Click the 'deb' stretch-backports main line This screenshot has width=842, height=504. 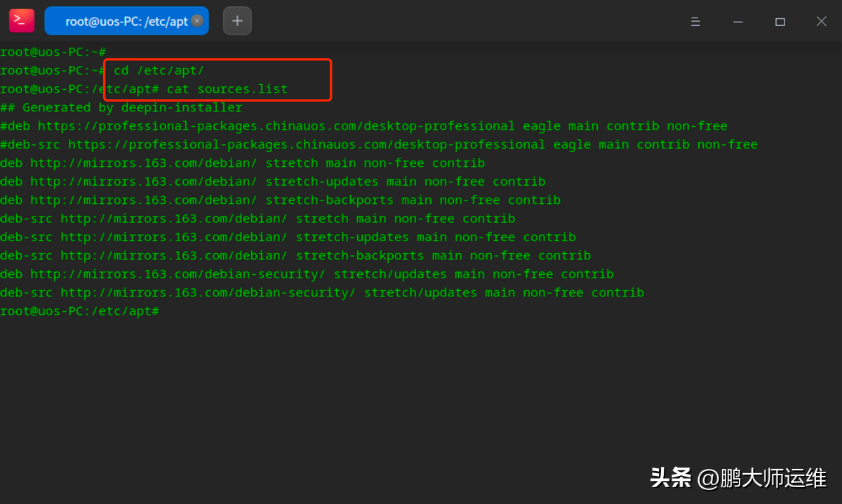[281, 200]
